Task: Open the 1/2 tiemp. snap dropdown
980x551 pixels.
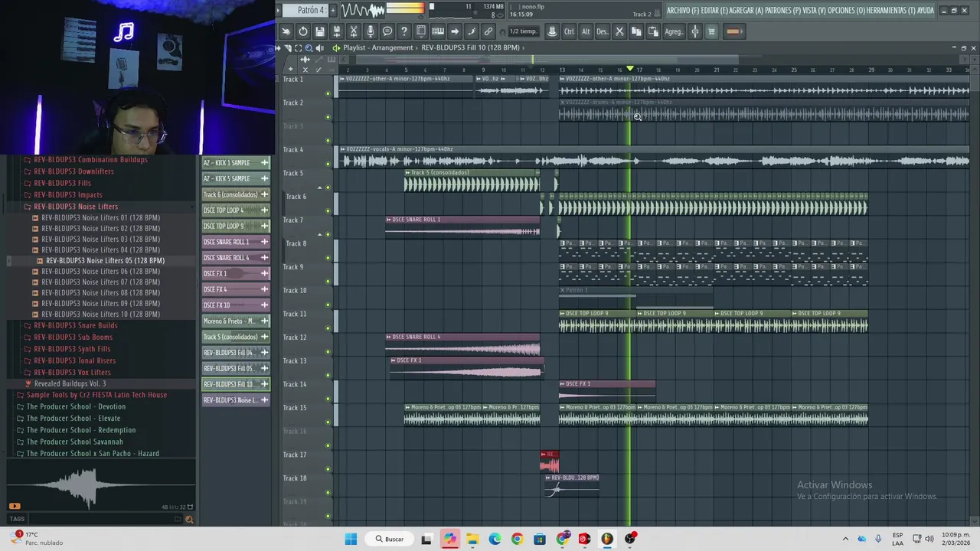Action: pos(524,31)
